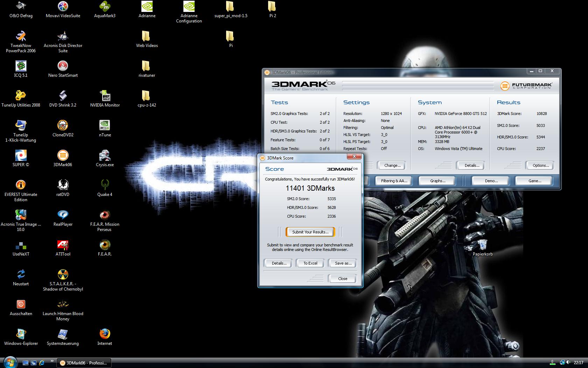Click the Futuremark Corporation logo
Viewport: 588px width, 368px height.
click(526, 86)
